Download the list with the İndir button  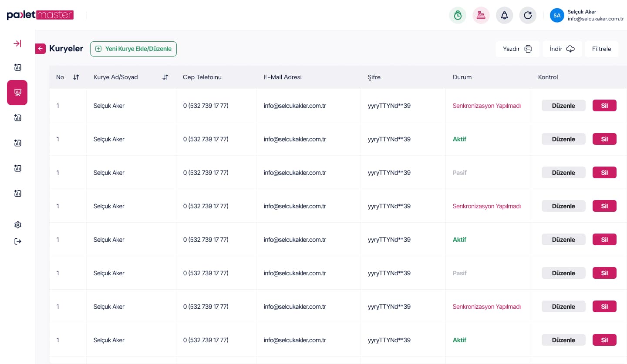562,49
